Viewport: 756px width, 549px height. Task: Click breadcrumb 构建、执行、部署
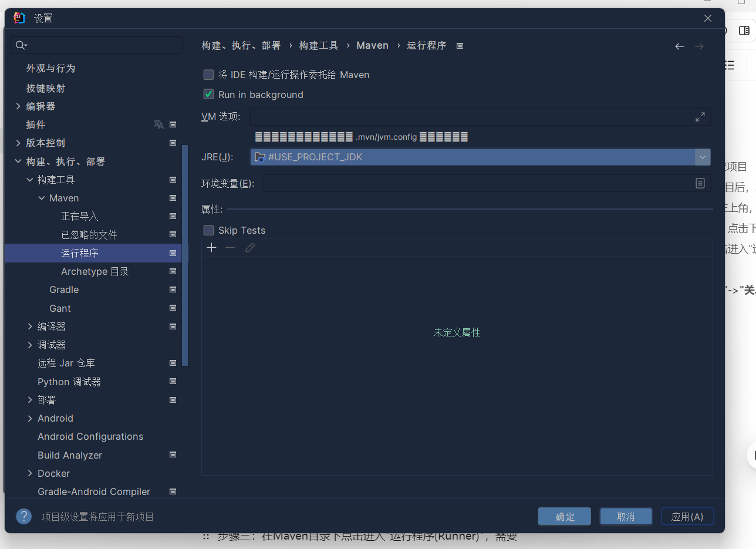(241, 45)
